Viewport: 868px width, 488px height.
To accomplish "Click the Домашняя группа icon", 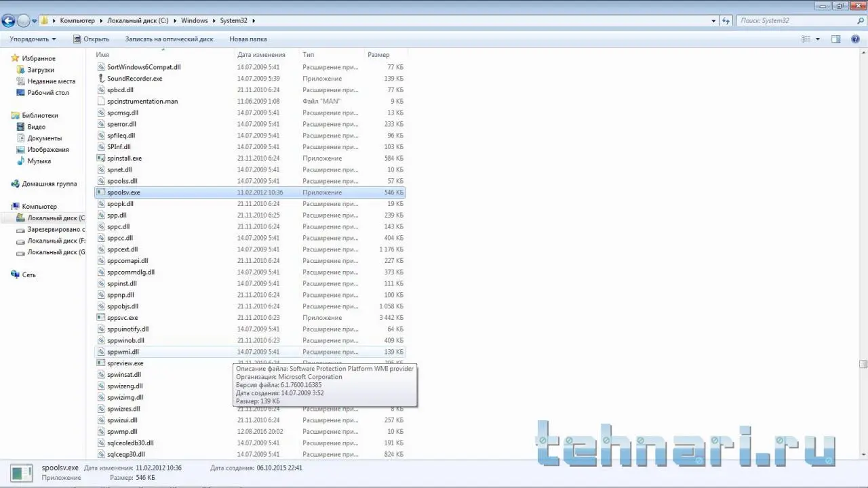I will point(16,184).
